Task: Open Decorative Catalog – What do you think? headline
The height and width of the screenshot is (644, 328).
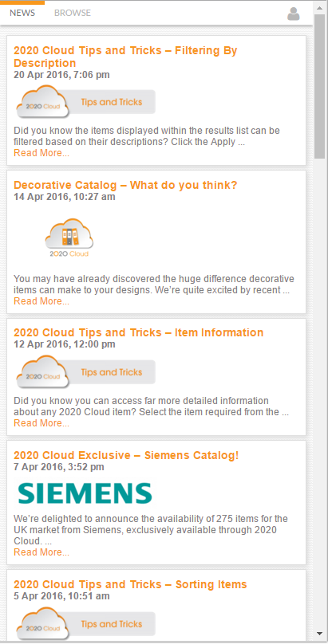Action: pos(125,185)
